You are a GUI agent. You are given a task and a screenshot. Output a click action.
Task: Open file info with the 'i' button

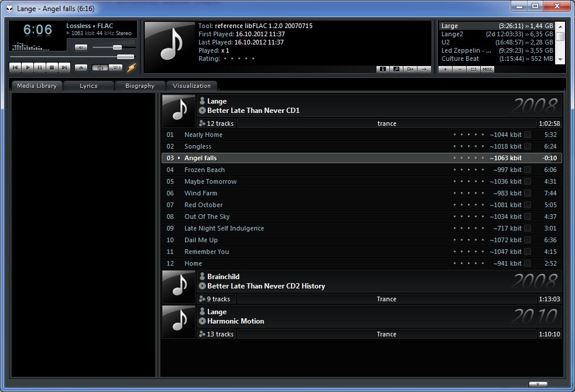click(x=382, y=69)
